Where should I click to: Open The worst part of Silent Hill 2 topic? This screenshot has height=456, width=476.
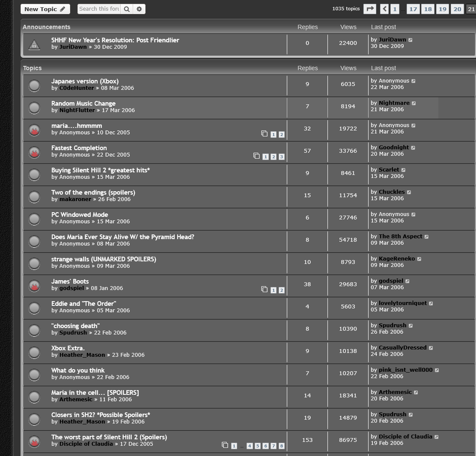[109, 437]
